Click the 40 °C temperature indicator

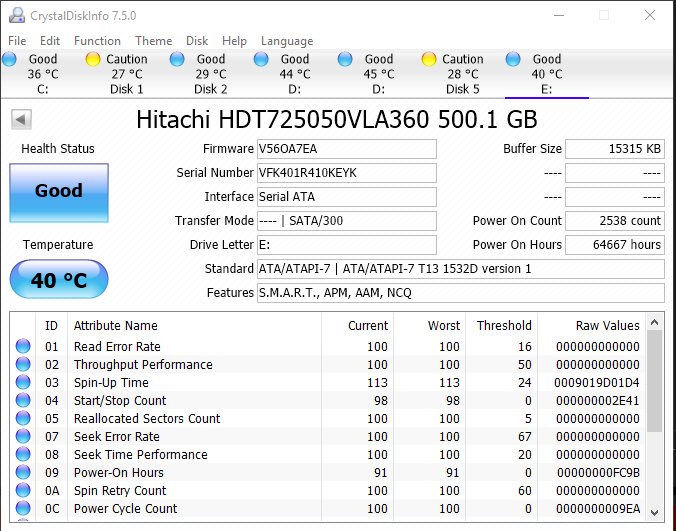point(58,280)
